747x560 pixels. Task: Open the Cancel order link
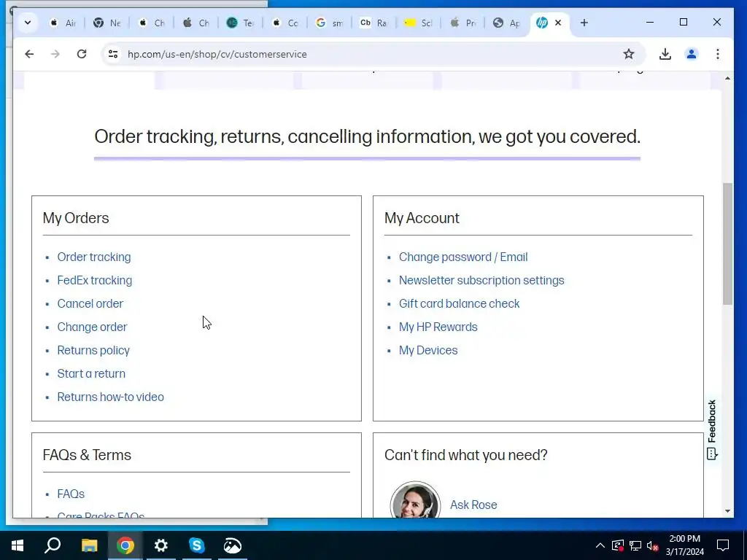click(x=90, y=304)
